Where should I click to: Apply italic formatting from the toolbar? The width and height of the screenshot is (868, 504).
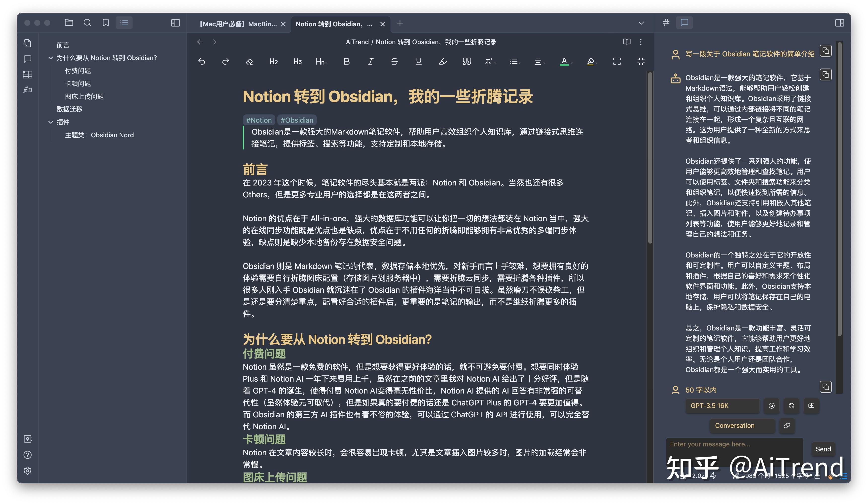pos(370,61)
